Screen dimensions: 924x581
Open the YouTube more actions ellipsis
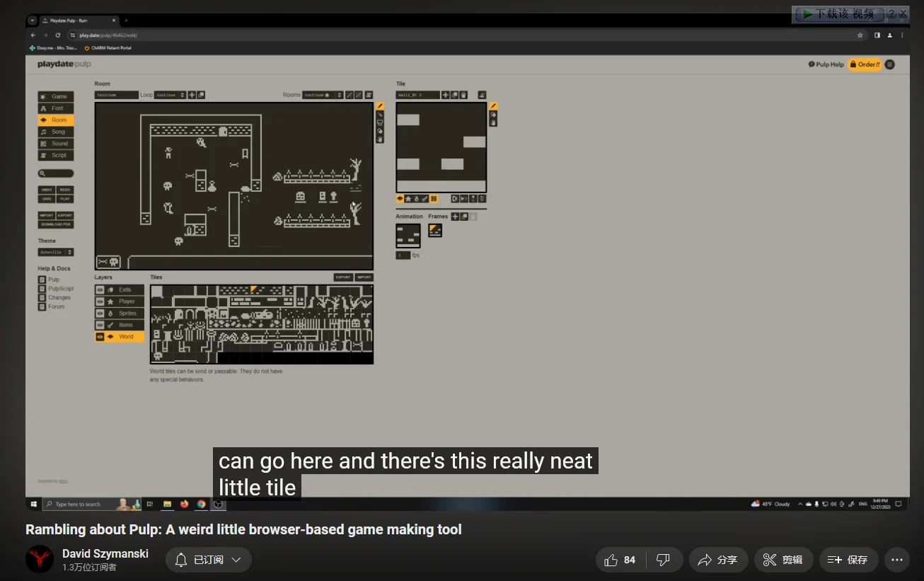pyautogui.click(x=896, y=560)
